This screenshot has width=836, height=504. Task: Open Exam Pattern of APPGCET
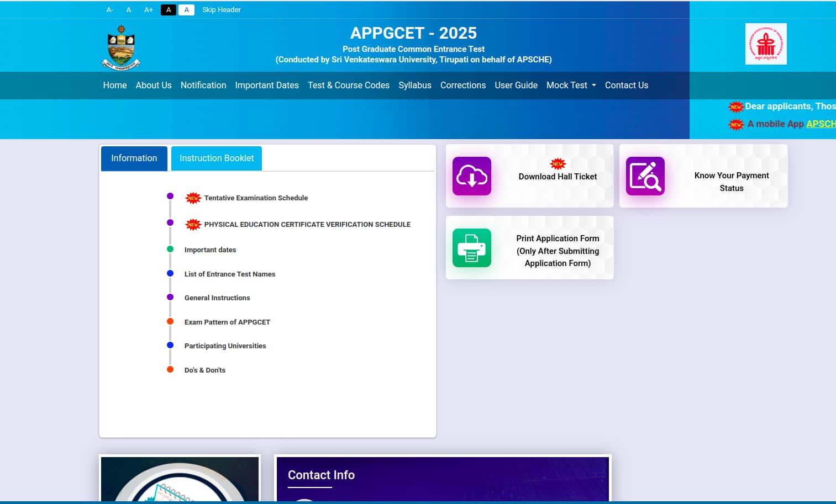tap(227, 322)
